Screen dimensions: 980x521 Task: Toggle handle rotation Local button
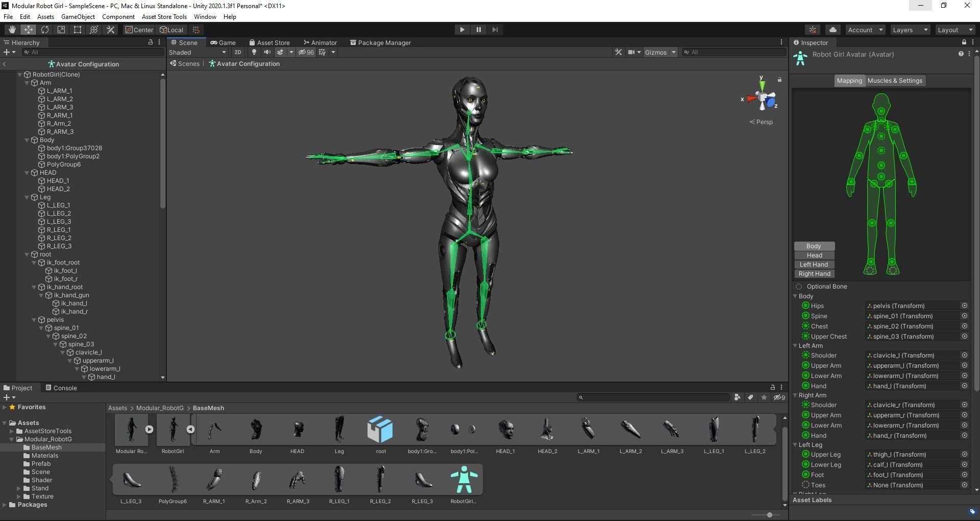pyautogui.click(x=171, y=30)
